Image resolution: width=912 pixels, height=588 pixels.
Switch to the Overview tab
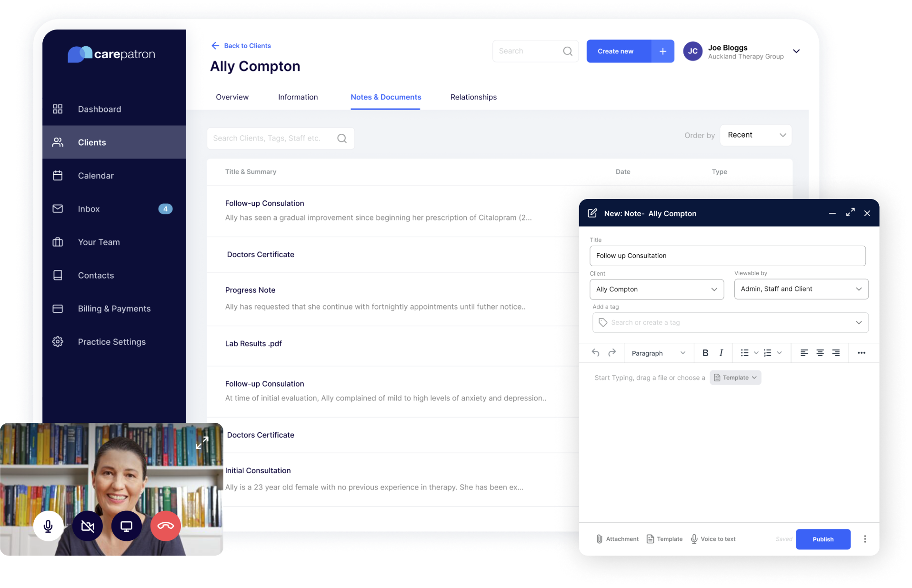coord(232,97)
